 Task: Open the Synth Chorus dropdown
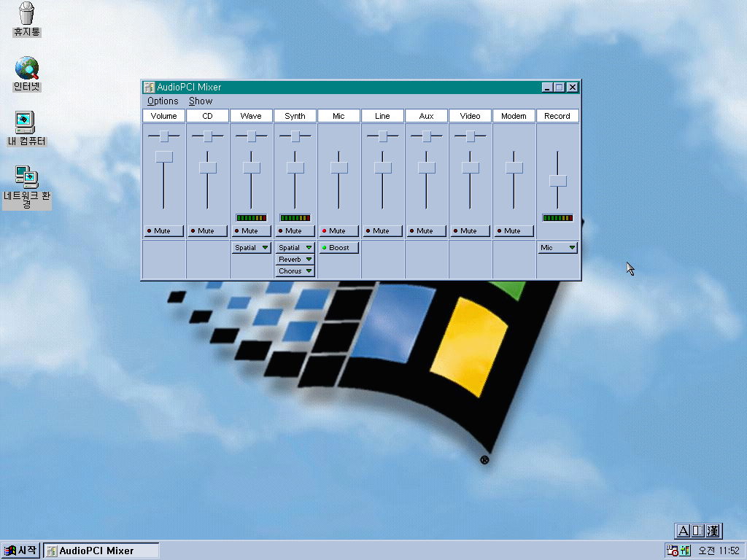(x=295, y=271)
